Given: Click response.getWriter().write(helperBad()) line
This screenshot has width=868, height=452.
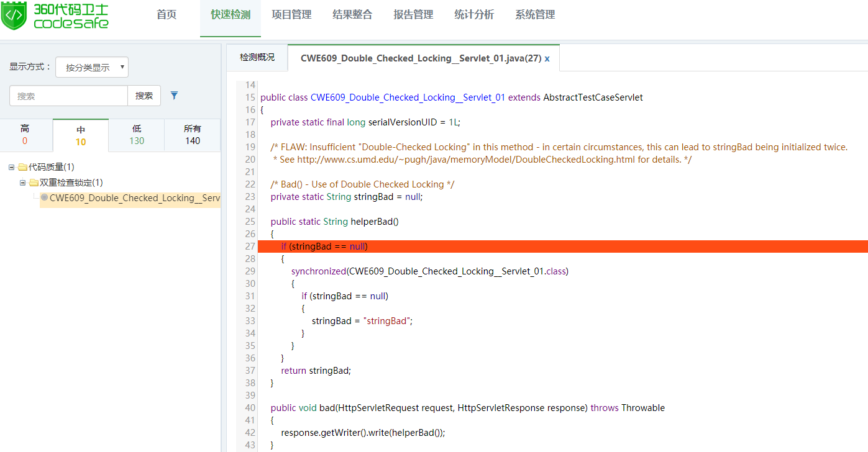Looking at the screenshot, I should 363,433.
